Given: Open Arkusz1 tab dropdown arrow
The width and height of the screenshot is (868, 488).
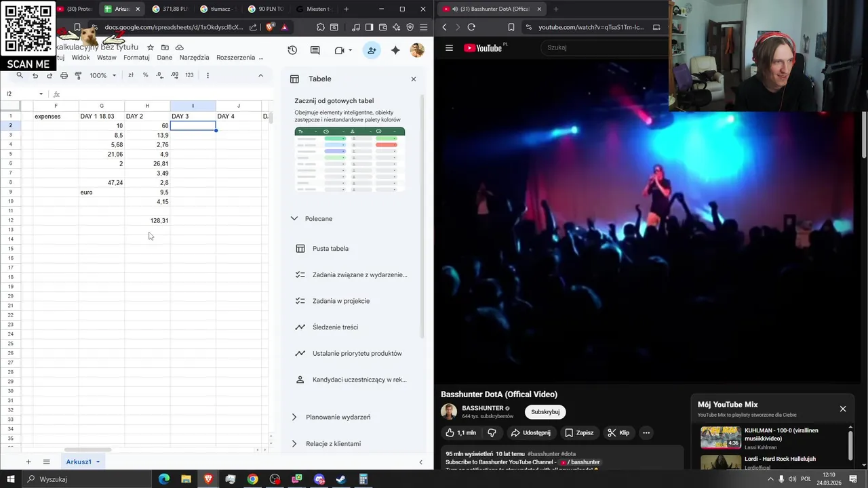Looking at the screenshot, I should pos(98,462).
